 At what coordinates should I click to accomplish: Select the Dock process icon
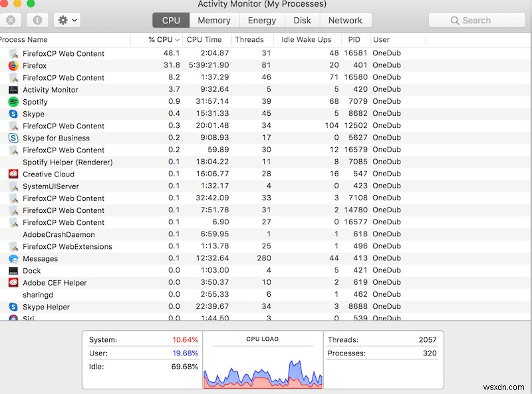click(13, 271)
